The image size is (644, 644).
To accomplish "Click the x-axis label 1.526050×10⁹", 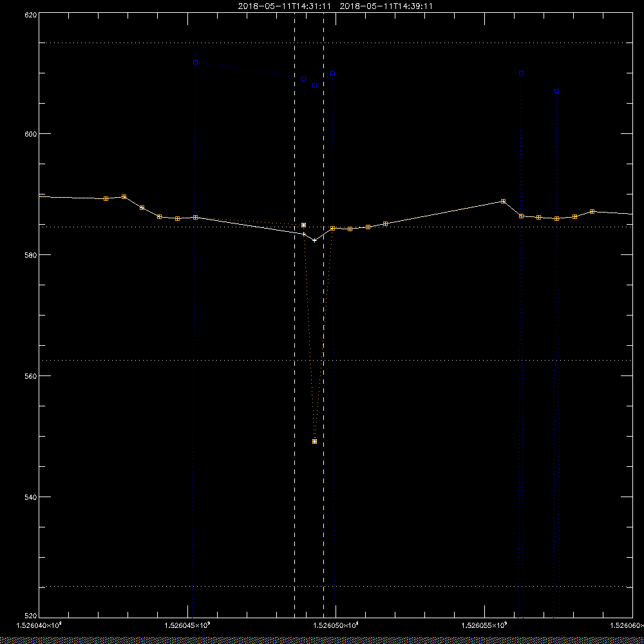I will 336,625.
